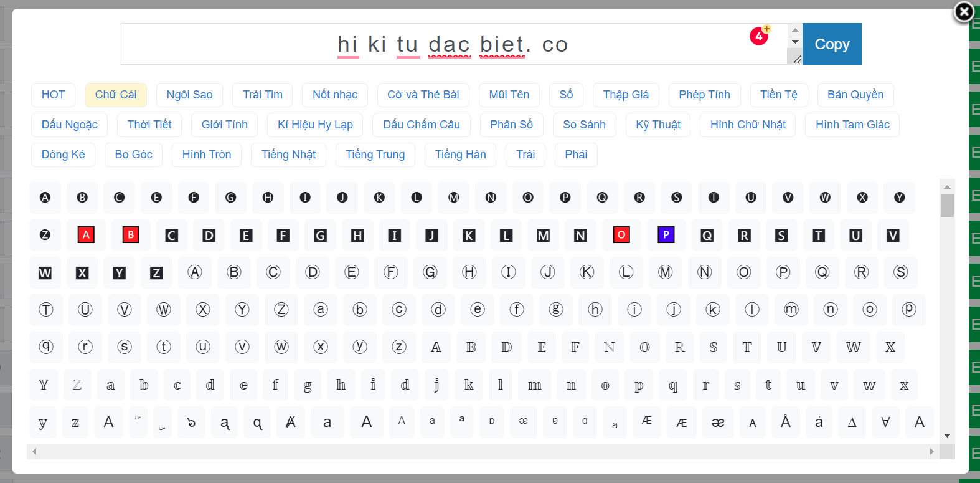The height and width of the screenshot is (483, 980).
Task: Choose the Å with ring symbol
Action: (786, 422)
